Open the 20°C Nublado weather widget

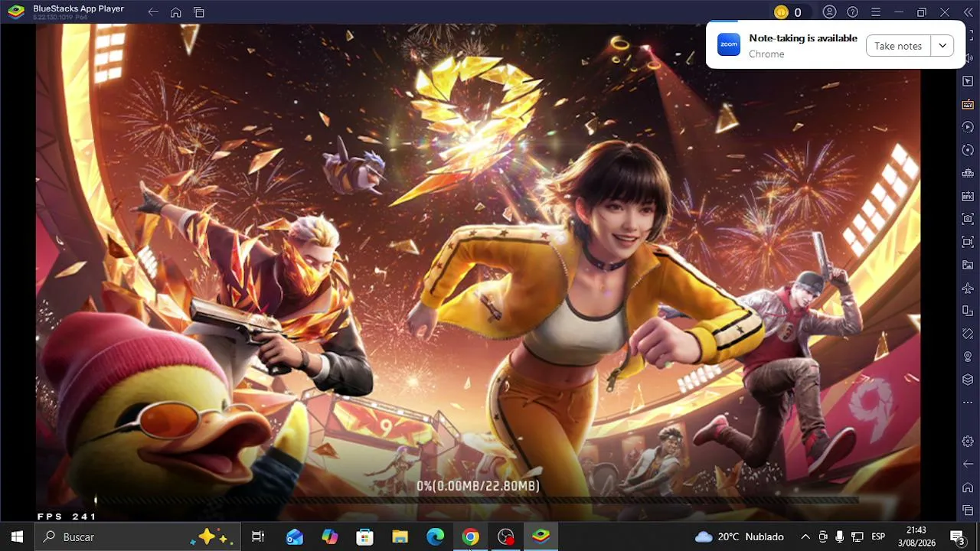click(740, 537)
